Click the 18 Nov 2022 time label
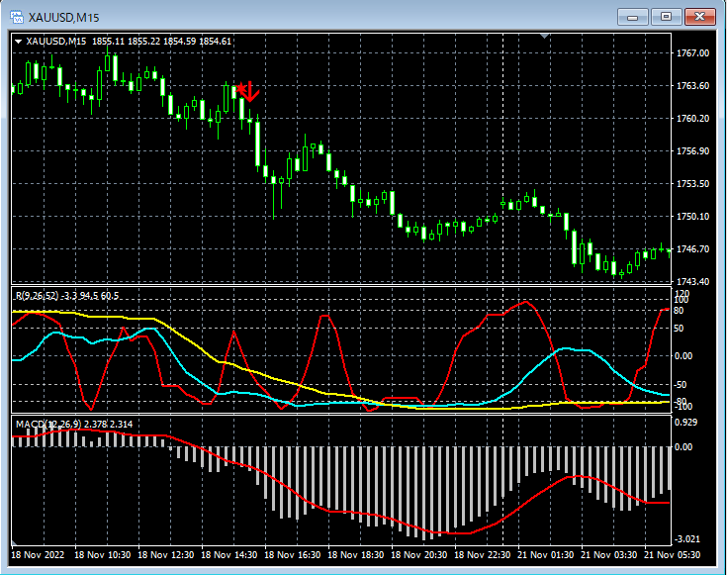 pyautogui.click(x=38, y=554)
